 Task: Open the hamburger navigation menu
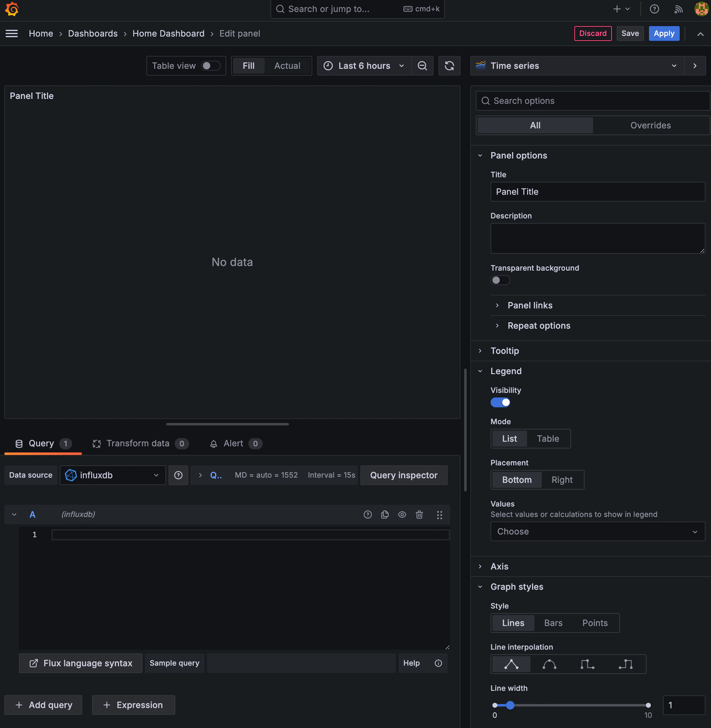[x=12, y=33]
